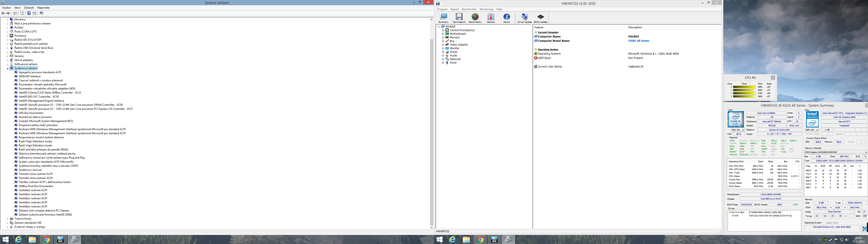The width and height of the screenshot is (868, 244).
Task: Open the Monitoring menu in HWiNFO
Action: [486, 9]
